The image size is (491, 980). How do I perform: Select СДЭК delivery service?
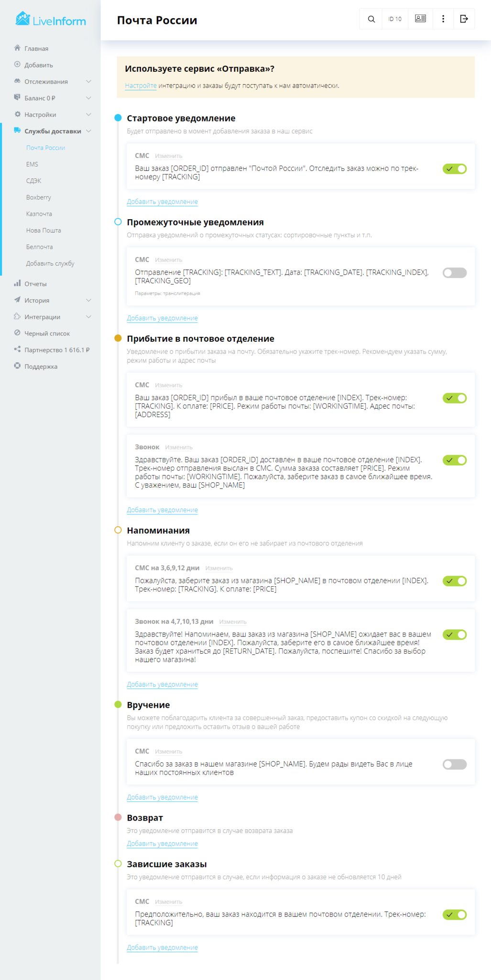click(x=34, y=181)
